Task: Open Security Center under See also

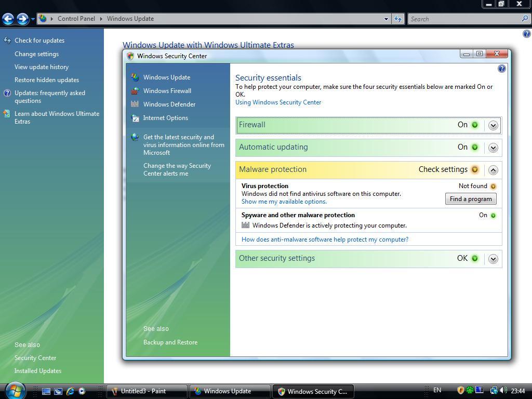Action: point(35,358)
